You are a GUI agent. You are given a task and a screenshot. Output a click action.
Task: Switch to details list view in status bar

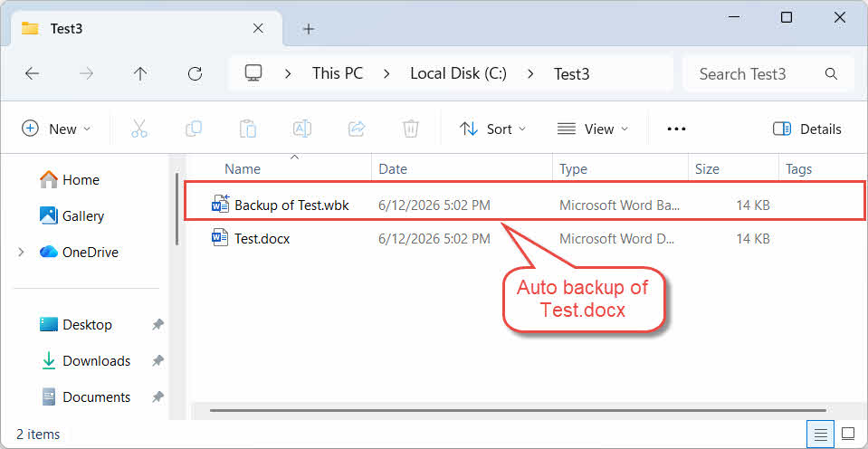(820, 433)
